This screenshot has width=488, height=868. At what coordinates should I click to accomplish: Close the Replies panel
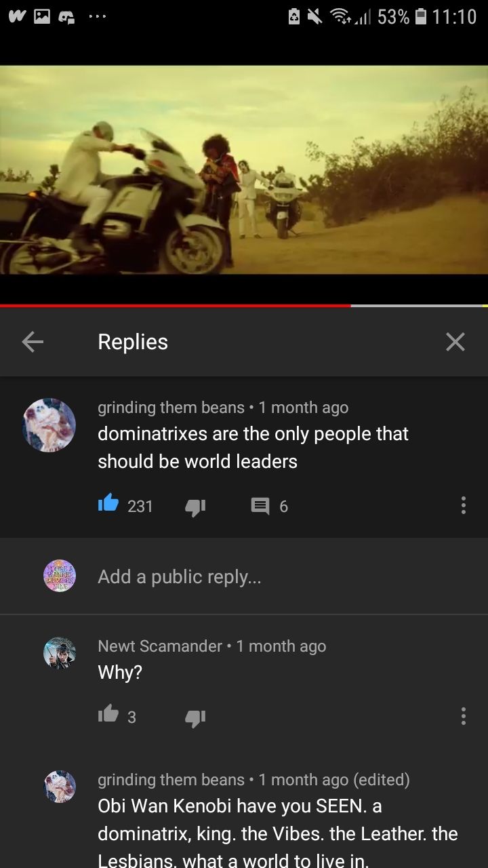coord(455,342)
